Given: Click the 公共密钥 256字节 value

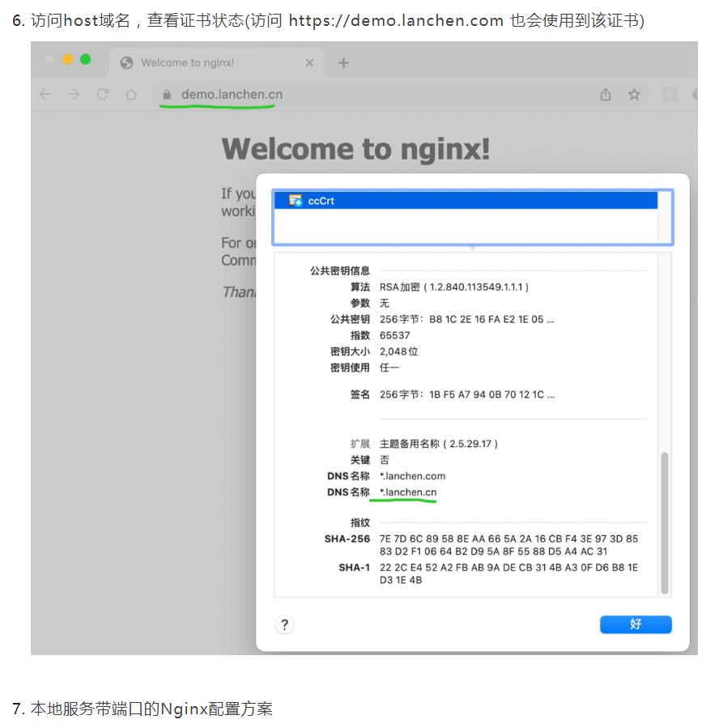Looking at the screenshot, I should 467,319.
